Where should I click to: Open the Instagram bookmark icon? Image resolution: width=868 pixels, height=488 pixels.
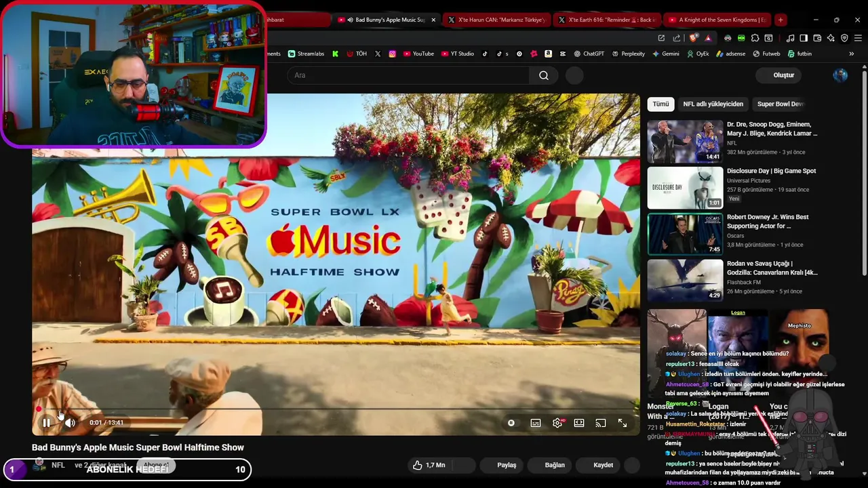(x=392, y=54)
